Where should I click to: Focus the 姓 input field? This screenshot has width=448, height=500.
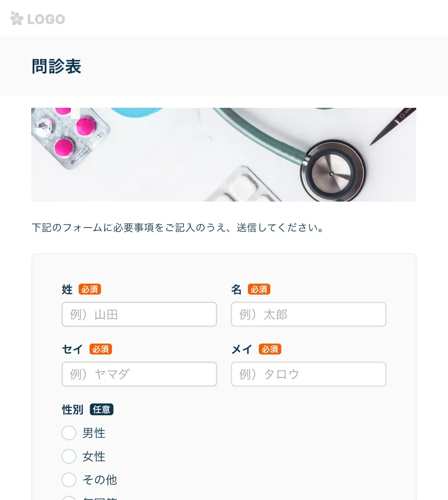tap(139, 315)
